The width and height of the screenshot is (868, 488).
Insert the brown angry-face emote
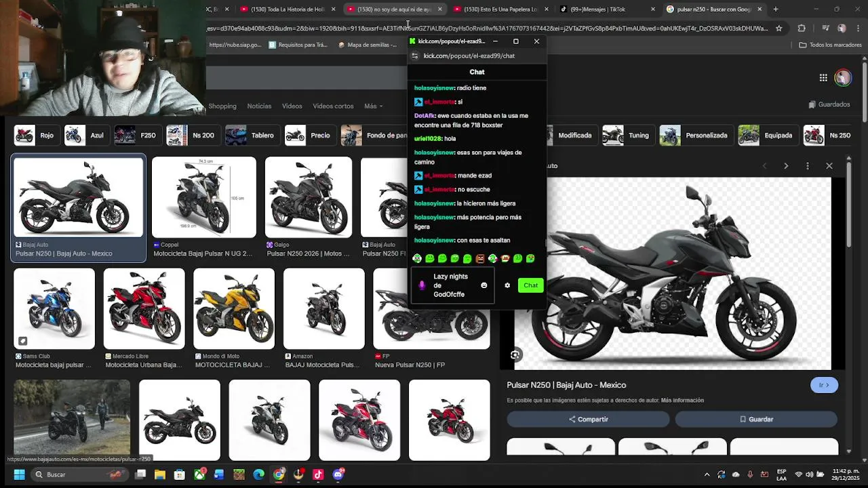(x=480, y=258)
